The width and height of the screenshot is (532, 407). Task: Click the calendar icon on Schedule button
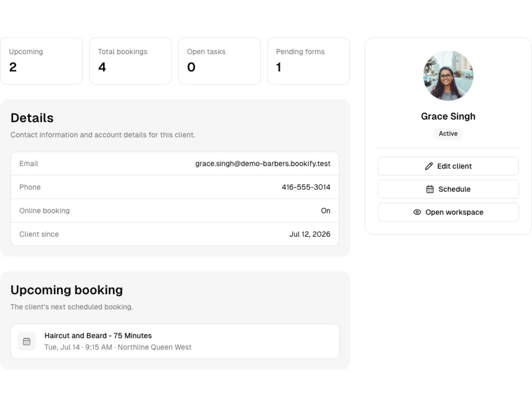(430, 189)
